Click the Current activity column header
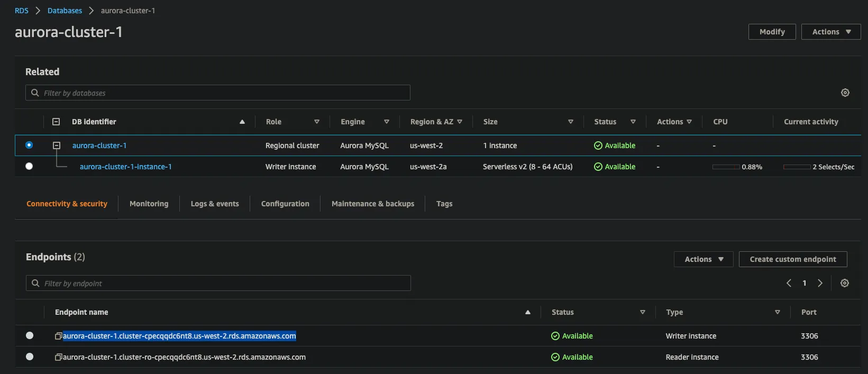 (811, 122)
